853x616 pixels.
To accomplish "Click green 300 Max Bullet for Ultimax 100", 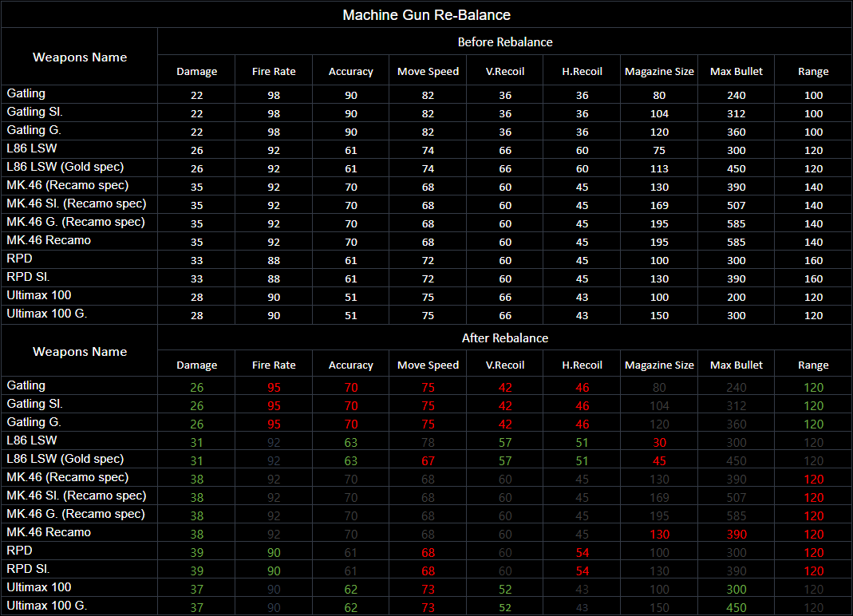I will [736, 590].
